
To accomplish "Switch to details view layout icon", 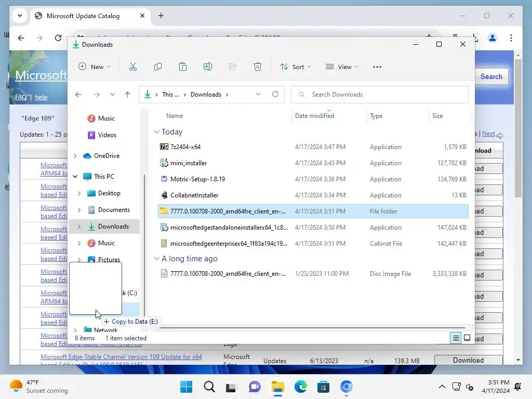I will coord(456,338).
